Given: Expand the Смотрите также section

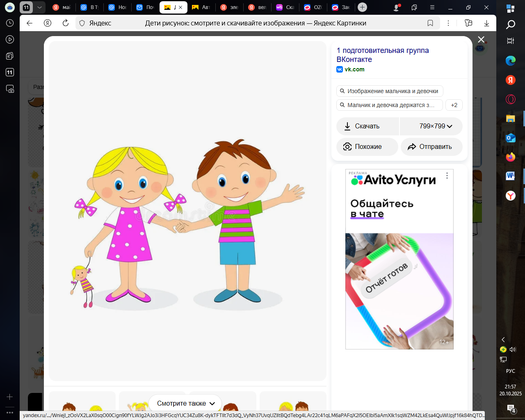Looking at the screenshot, I should [x=185, y=403].
